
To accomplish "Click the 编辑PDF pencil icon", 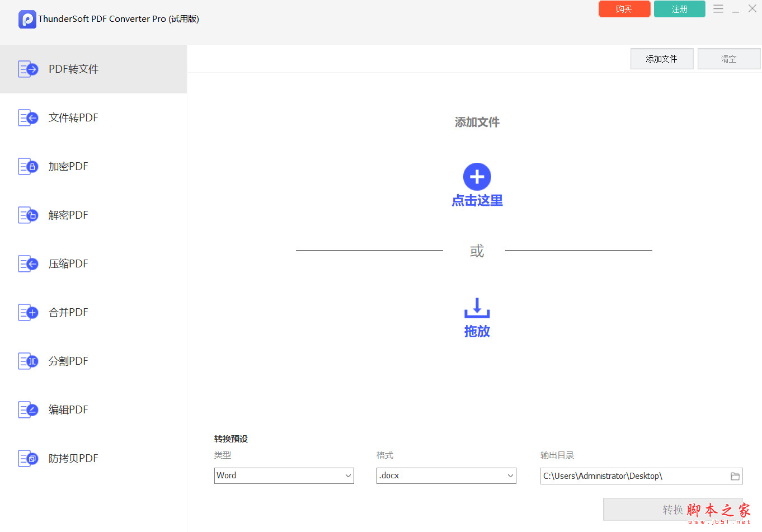I will pos(27,409).
